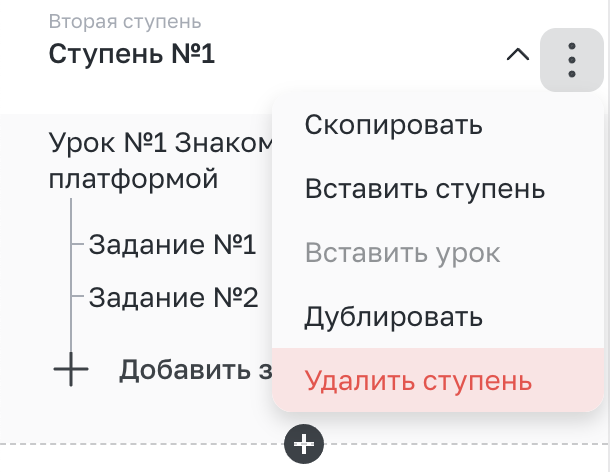Click the branch connector before Задание №2
The image size is (610, 472).
point(77,296)
